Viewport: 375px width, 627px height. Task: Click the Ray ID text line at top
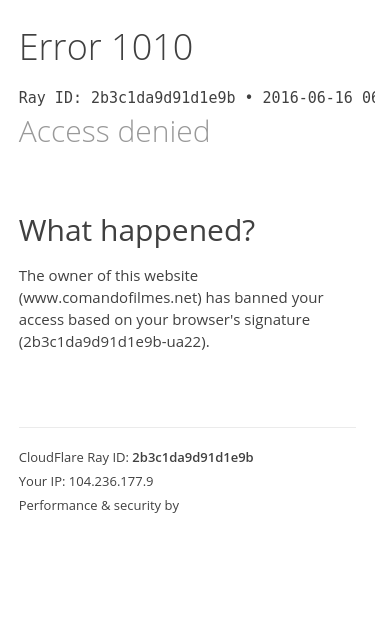pos(197,98)
